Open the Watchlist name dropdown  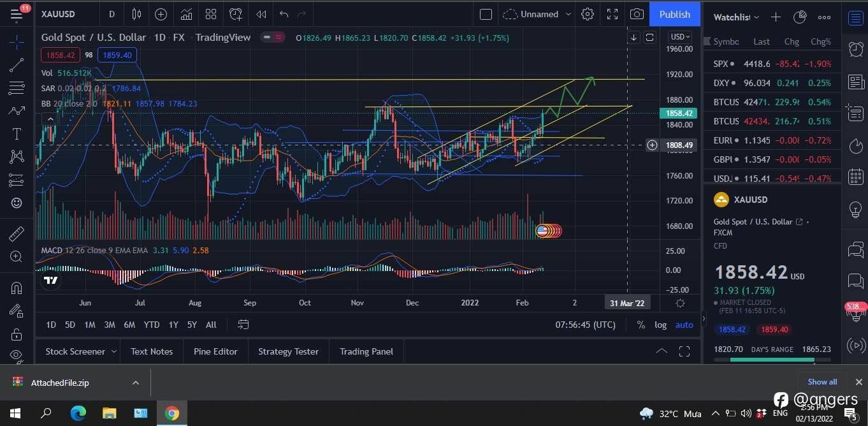737,17
